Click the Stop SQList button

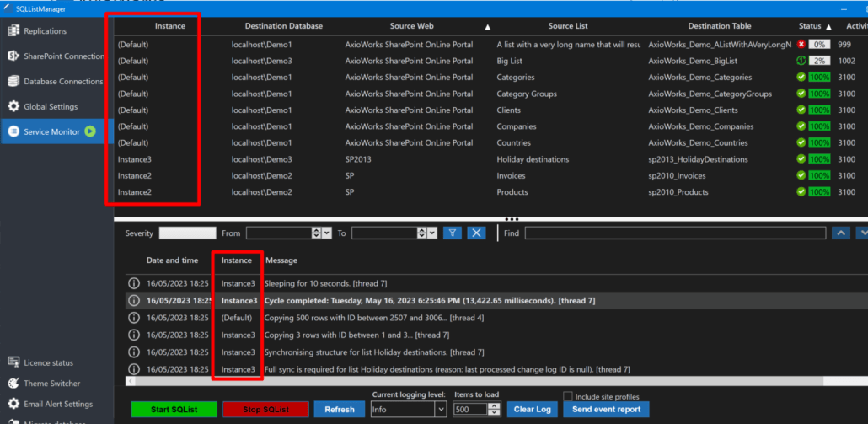click(x=265, y=410)
